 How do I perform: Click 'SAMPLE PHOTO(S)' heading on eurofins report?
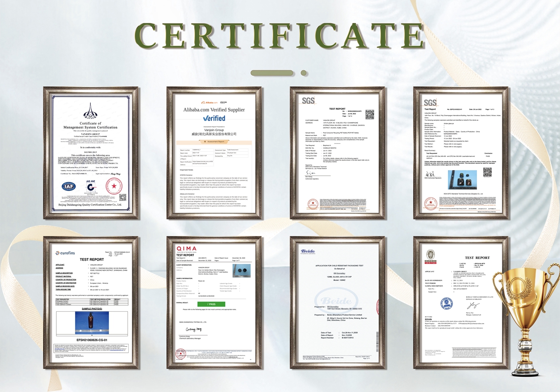92,309
